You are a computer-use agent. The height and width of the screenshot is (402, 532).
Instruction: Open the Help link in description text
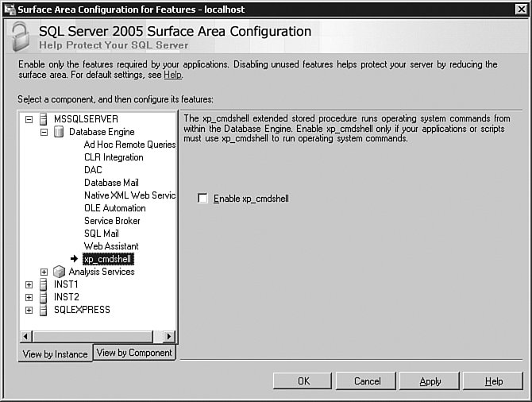[x=172, y=75]
